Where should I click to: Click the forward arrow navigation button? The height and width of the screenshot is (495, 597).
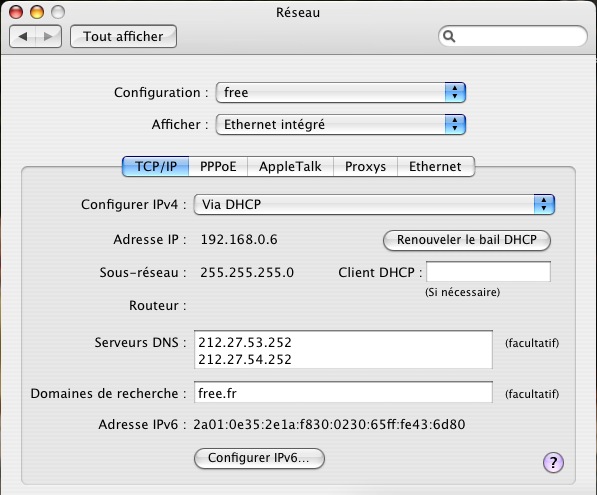click(x=48, y=37)
